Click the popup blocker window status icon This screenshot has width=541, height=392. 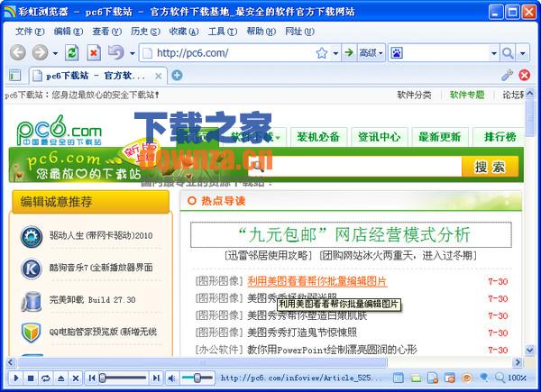point(450,378)
